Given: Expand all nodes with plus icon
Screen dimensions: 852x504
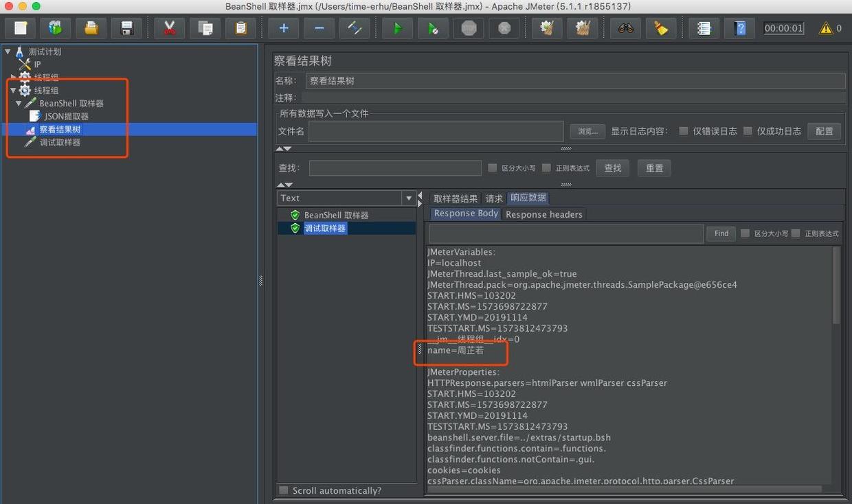Looking at the screenshot, I should click(x=283, y=28).
